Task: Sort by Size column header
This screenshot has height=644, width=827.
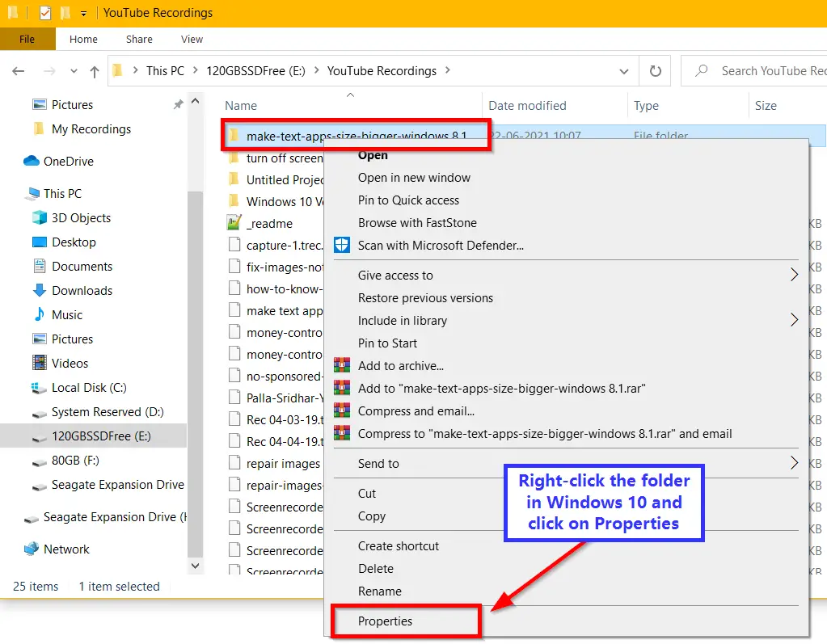Action: 766,105
